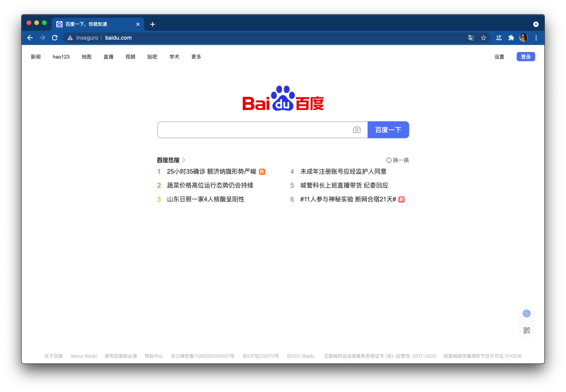The height and width of the screenshot is (392, 566).
Task: Click the red 新 badge on item 6
Action: point(402,200)
